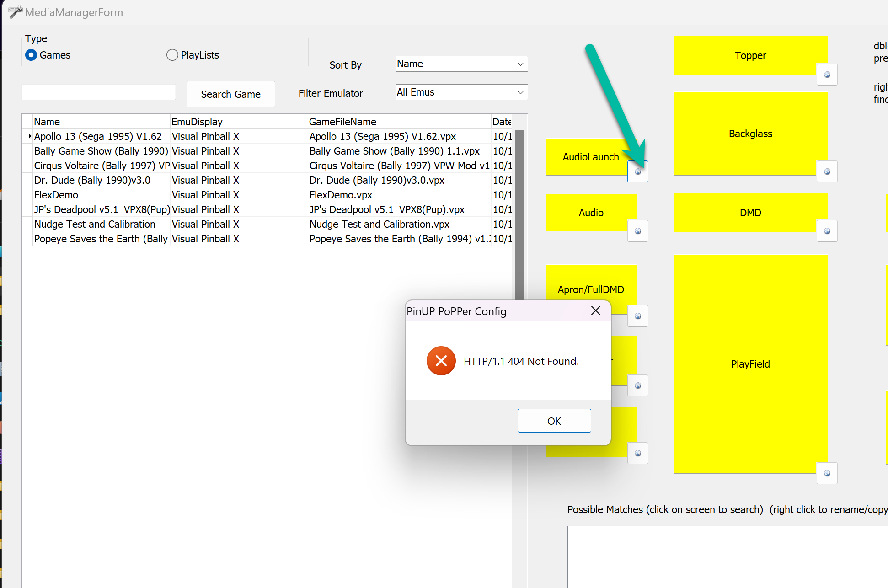Click the red error icon in dialog

(x=441, y=361)
